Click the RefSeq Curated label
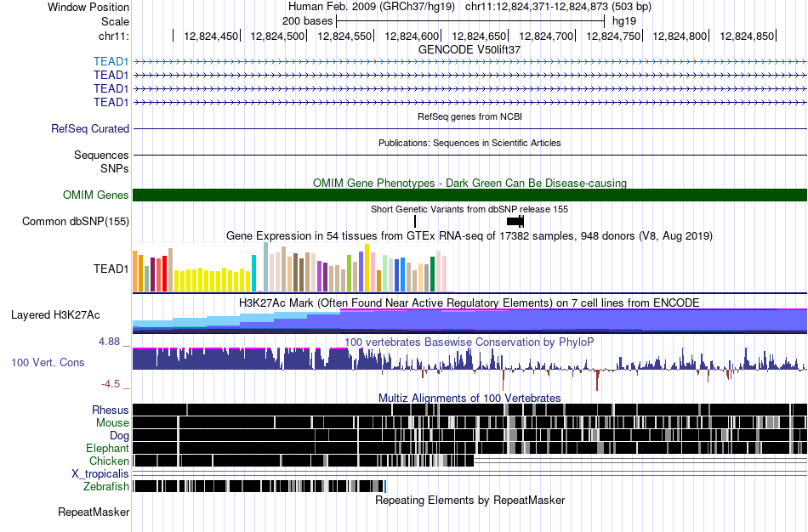The width and height of the screenshot is (808, 532). [90, 129]
